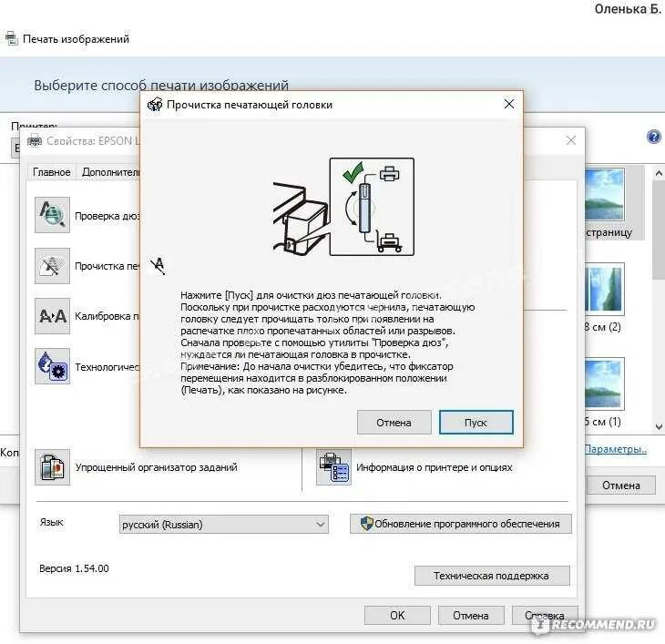Open Упрощенный организатор заданий icon

52,467
